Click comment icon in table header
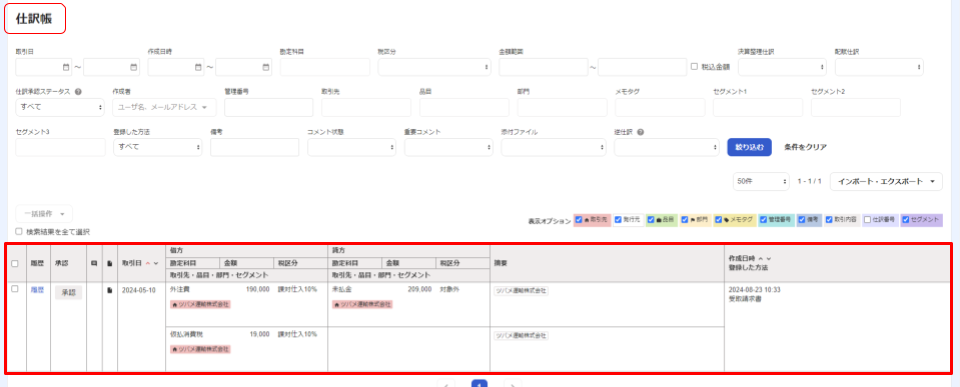Screen dimensions: 960x387 pyautogui.click(x=94, y=263)
